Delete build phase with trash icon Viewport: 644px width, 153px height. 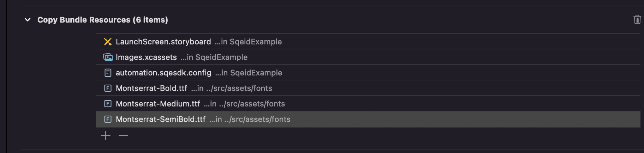point(637,19)
